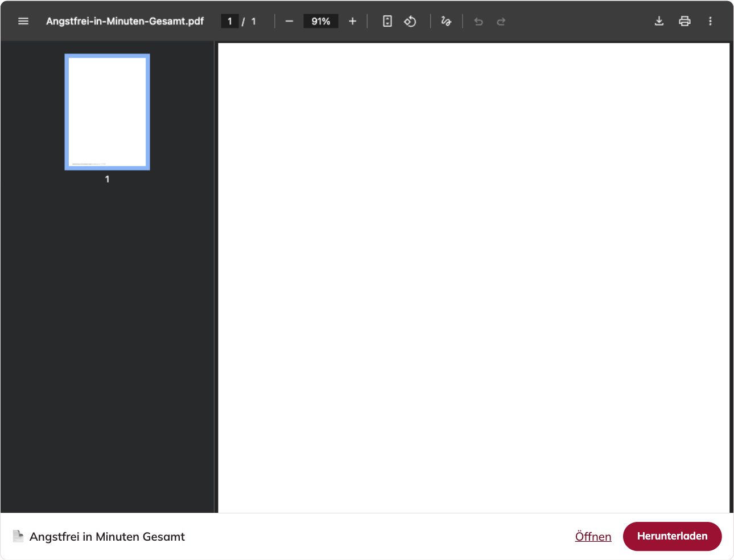
Task: Click the Angstfrei in Minuten Gesamt label
Action: tap(107, 537)
